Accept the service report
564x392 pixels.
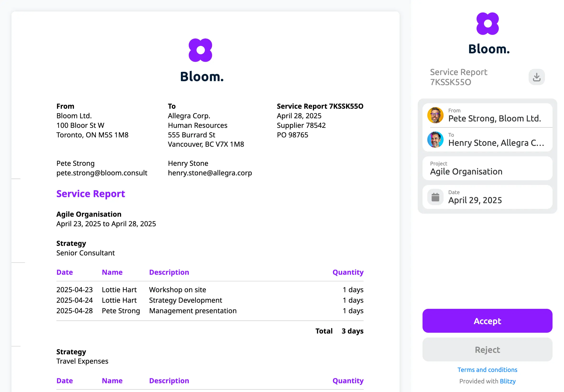pyautogui.click(x=487, y=321)
